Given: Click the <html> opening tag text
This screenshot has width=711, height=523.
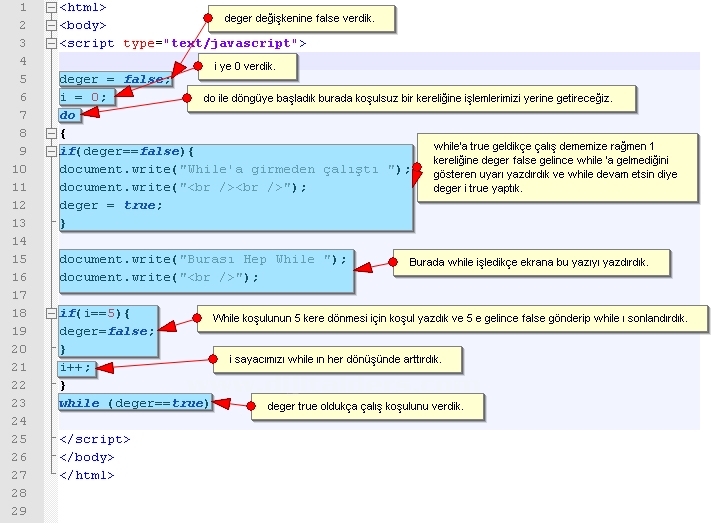Looking at the screenshot, I should (83, 8).
